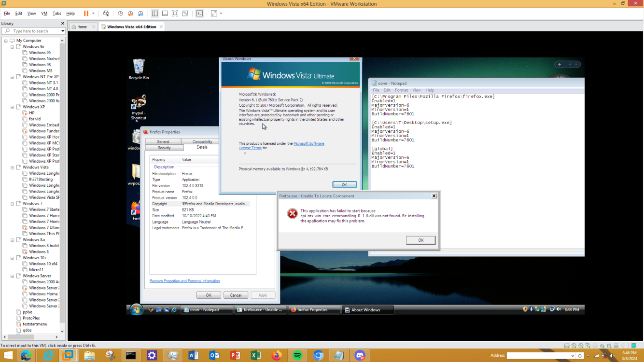The height and width of the screenshot is (362, 644).
Task: Click Vista volume tray icon
Action: 559,309
